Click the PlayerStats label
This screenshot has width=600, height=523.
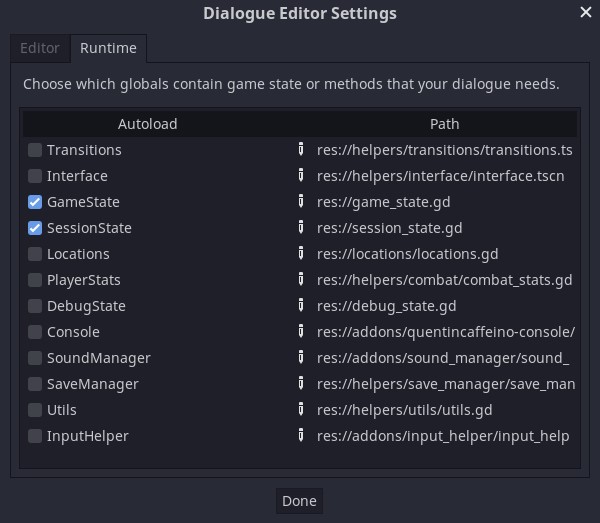(84, 280)
